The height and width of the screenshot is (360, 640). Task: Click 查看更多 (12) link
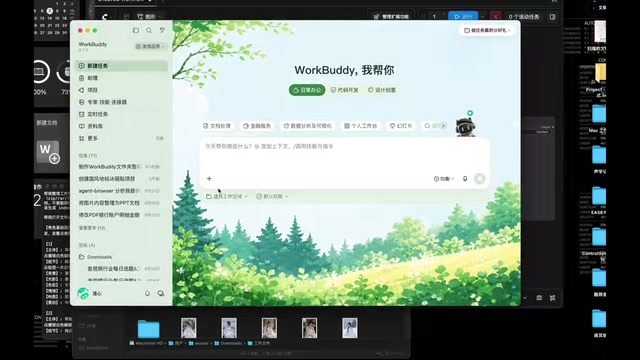coord(92,228)
